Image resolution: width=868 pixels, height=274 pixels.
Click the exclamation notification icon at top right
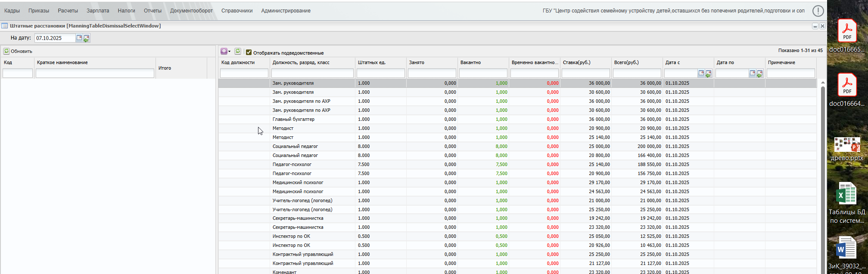point(818,11)
